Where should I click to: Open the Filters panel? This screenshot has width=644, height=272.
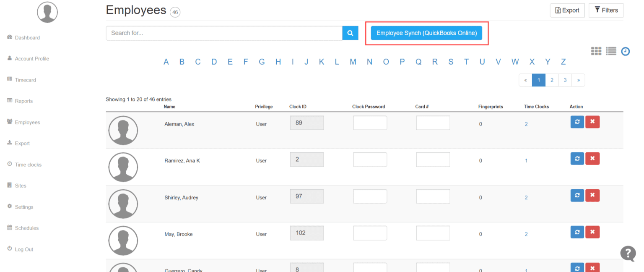pos(606,10)
